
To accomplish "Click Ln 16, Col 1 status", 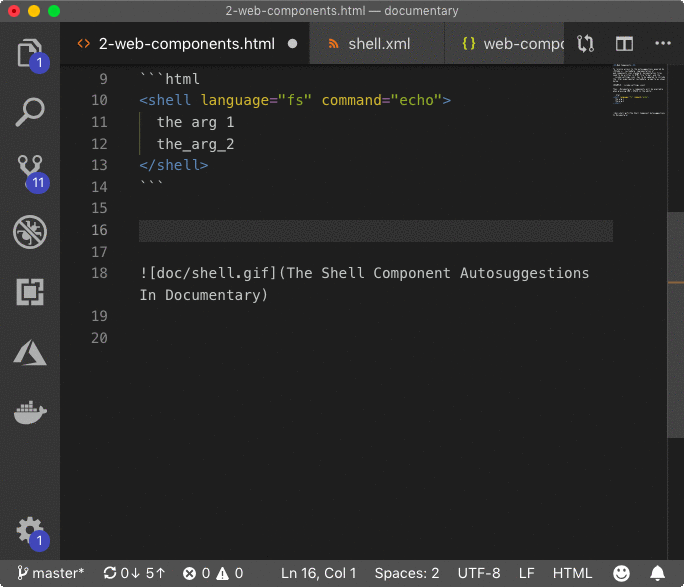I will [x=318, y=573].
